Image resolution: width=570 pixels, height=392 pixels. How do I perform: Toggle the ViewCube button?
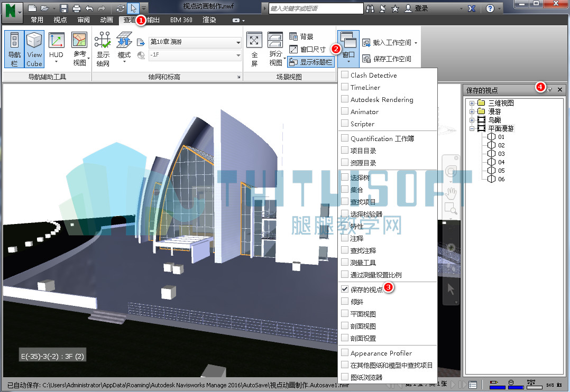click(34, 49)
